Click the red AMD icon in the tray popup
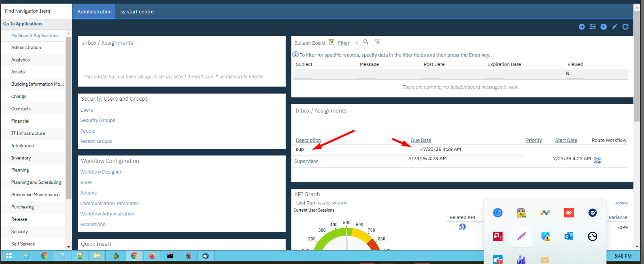This screenshot has height=264, width=644. pyautogui.click(x=498, y=236)
